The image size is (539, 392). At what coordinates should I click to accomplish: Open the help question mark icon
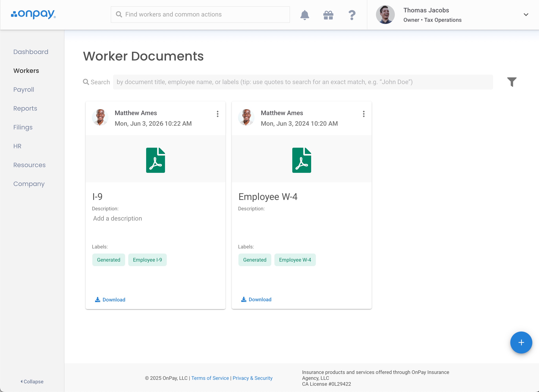[x=352, y=15]
